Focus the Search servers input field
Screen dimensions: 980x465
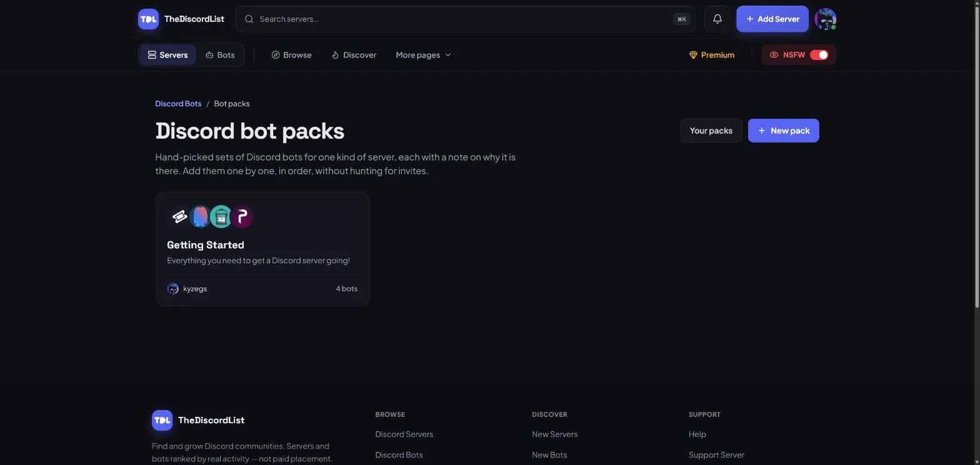(x=465, y=19)
